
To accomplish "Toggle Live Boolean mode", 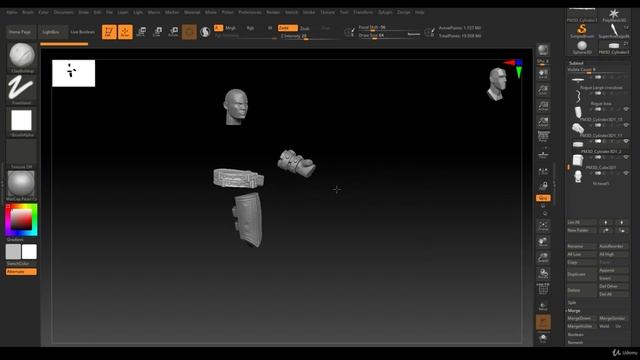I will (82, 32).
